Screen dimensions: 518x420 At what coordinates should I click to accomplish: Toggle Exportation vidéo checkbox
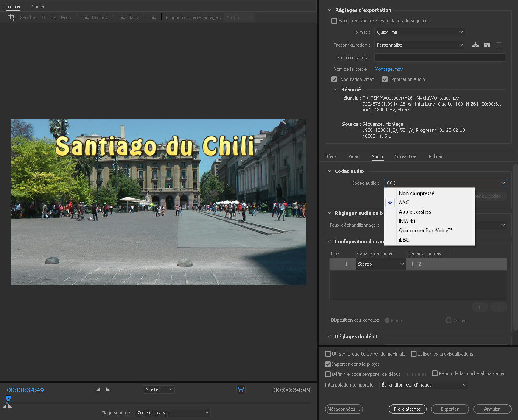click(x=334, y=79)
